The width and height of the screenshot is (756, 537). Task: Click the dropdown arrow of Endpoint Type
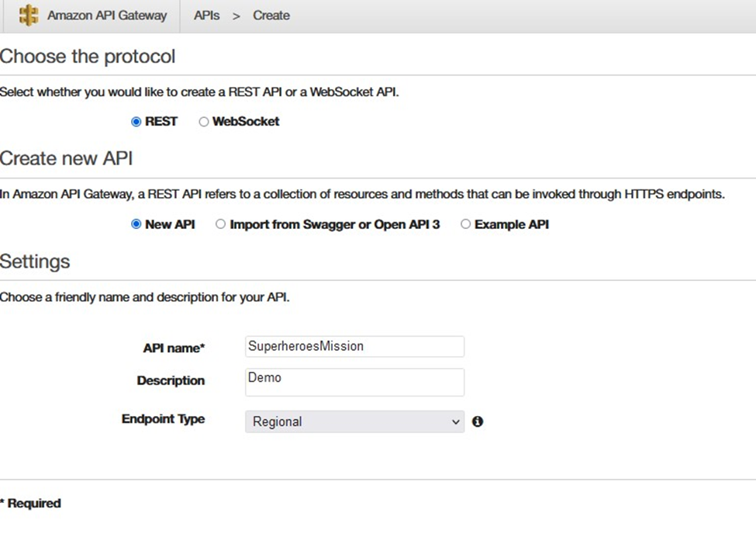point(455,422)
